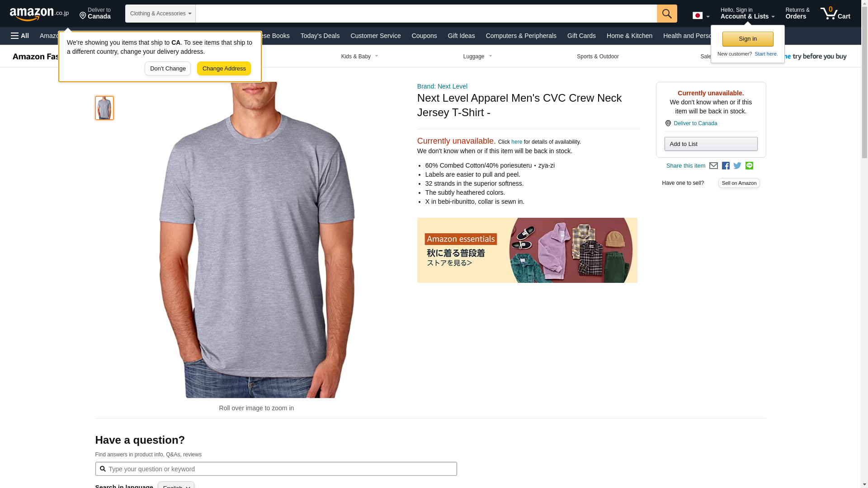Go to Gift Cards menu item
Screen dimensions: 868x488
coord(581,36)
